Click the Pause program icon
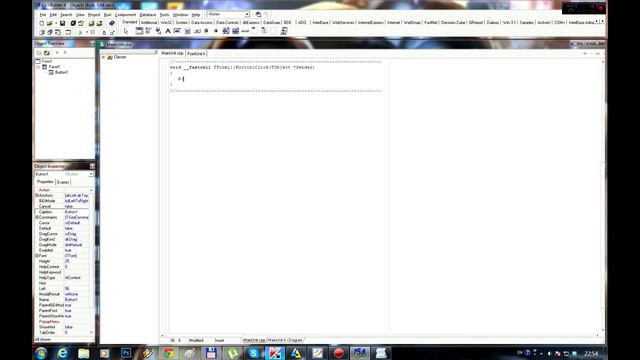This screenshot has width=640, height=360. pyautogui.click(x=93, y=32)
